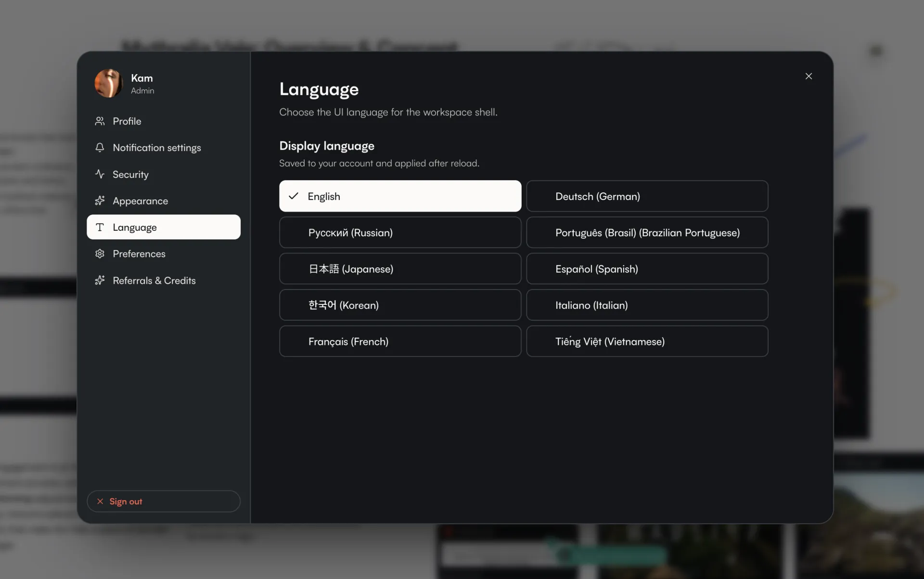Click the Referrals & Credits sparkle icon
924x579 pixels.
100,280
